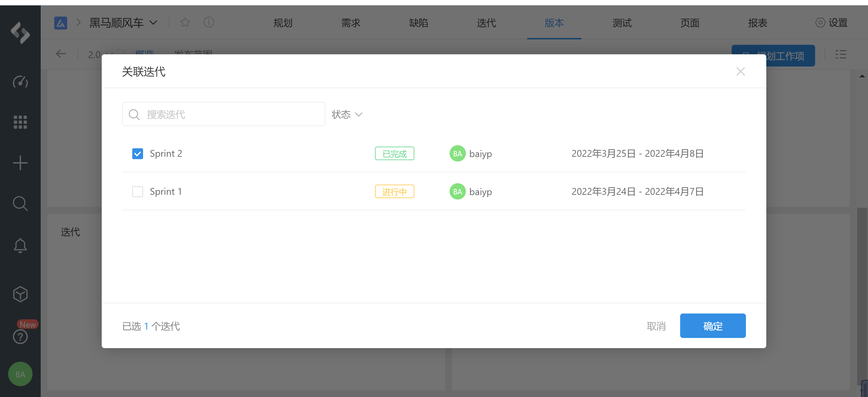Click the 取消 cancel button
The width and height of the screenshot is (868, 397).
pyautogui.click(x=656, y=326)
